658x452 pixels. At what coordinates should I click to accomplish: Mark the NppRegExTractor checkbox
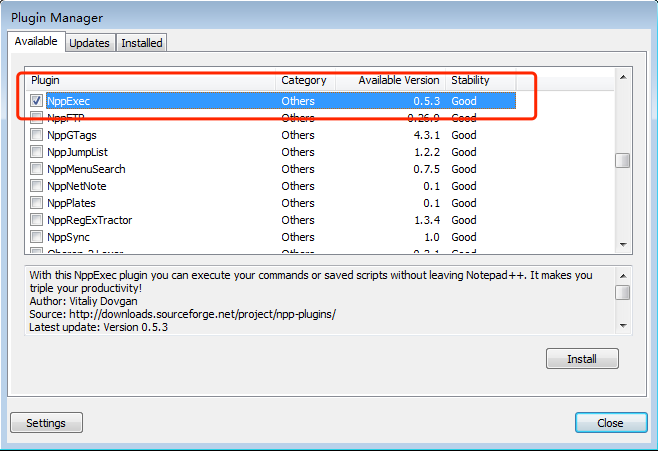pyautogui.click(x=37, y=219)
